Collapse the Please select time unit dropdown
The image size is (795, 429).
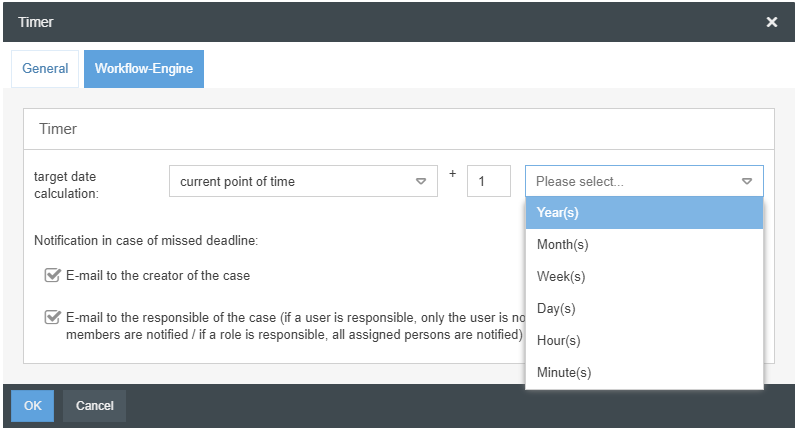coord(644,181)
